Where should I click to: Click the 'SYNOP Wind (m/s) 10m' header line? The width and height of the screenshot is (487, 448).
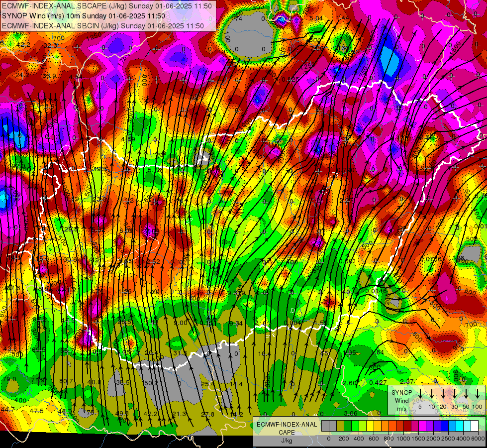coord(83,16)
